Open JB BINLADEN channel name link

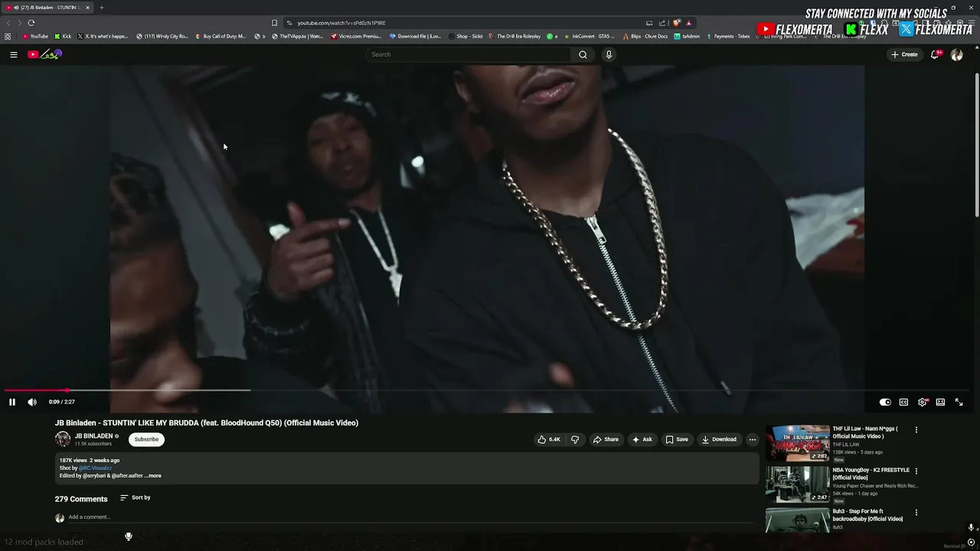(93, 435)
